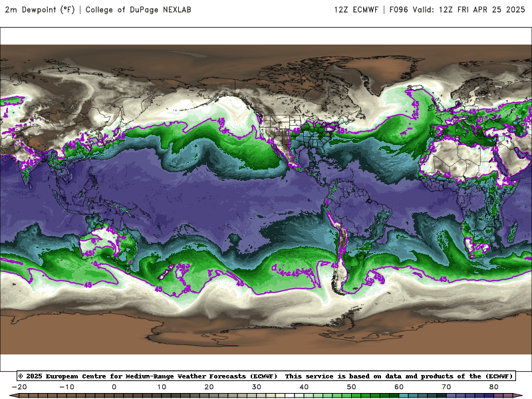Click the "Valid: 12Z FRI APR 25 2025" text
The width and height of the screenshot is (532, 399).
coord(469,9)
